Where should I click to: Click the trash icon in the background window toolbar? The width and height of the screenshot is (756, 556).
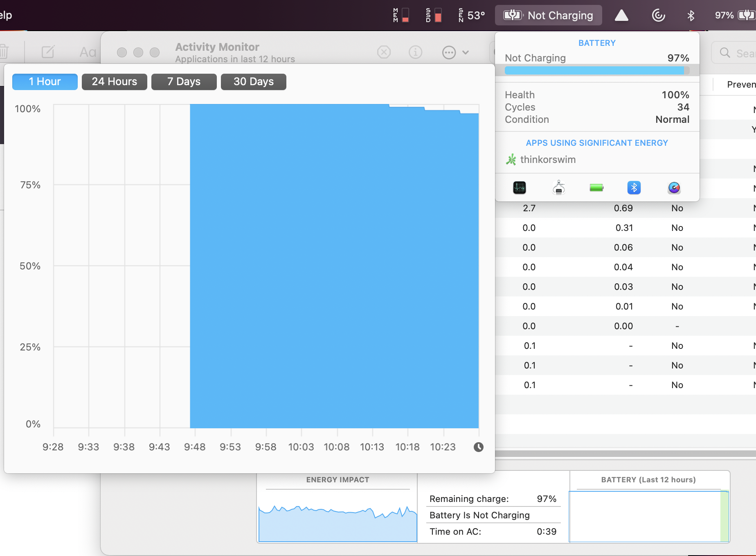pos(4,52)
